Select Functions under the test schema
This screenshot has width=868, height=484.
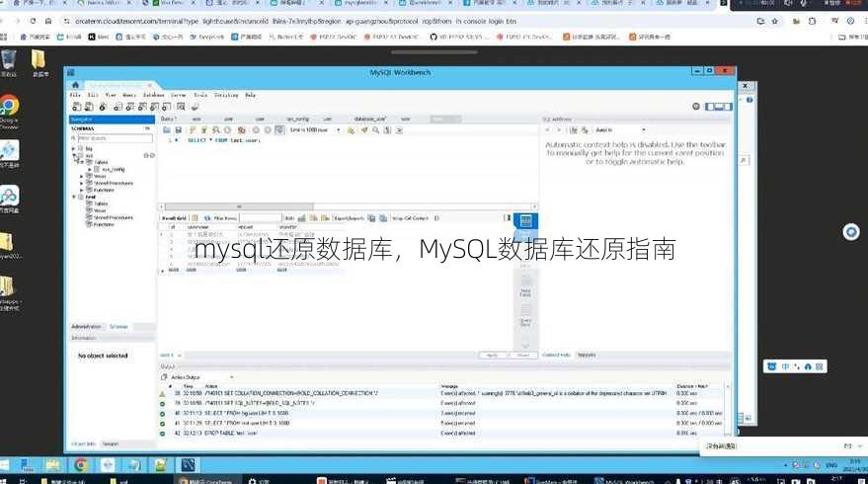(x=104, y=225)
